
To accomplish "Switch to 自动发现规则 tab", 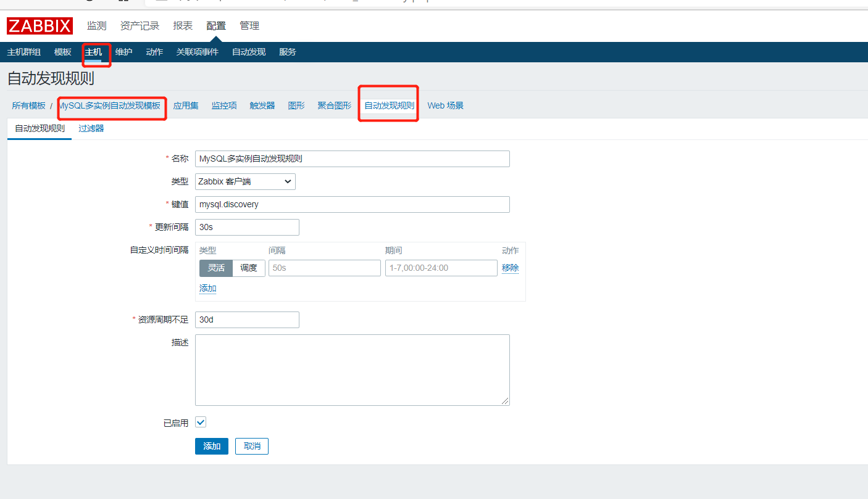I will point(40,129).
